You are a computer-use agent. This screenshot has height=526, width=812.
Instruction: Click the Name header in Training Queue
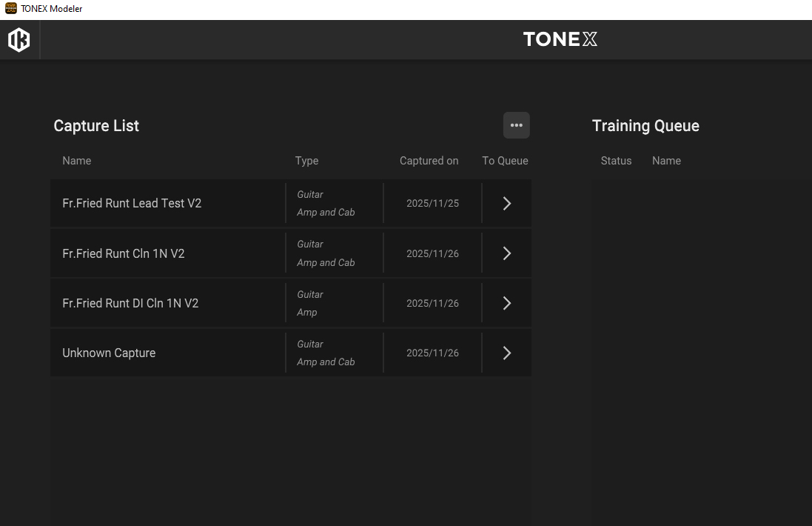(666, 161)
